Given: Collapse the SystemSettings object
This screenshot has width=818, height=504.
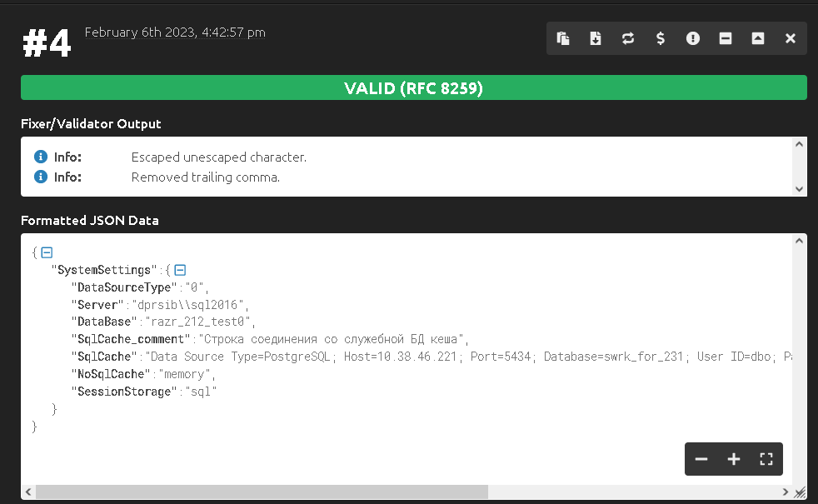Looking at the screenshot, I should (180, 270).
